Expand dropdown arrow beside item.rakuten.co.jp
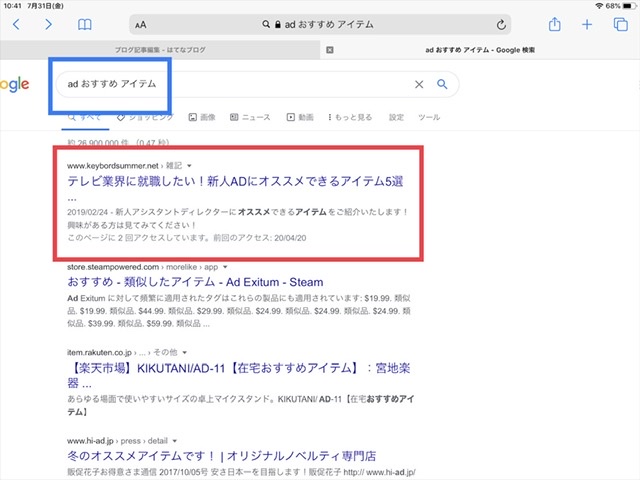This screenshot has height=480, width=640. (184, 352)
